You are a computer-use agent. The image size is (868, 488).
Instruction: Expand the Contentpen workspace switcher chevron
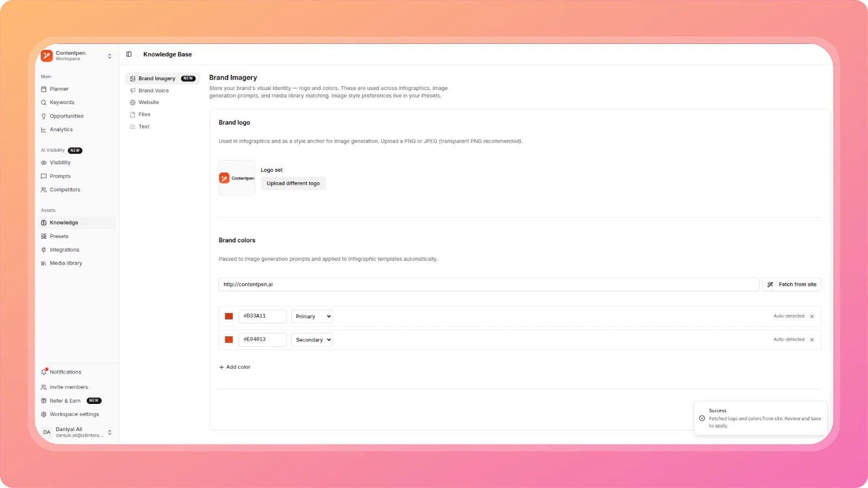[x=110, y=56]
